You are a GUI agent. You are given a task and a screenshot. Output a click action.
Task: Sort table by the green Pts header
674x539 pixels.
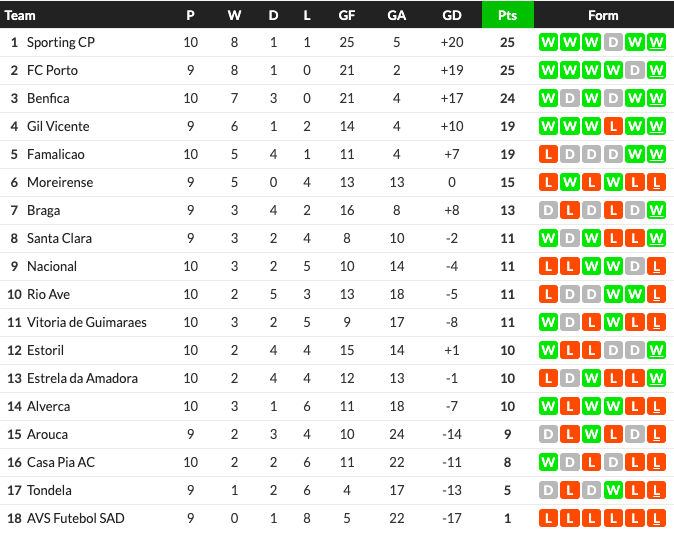pyautogui.click(x=507, y=15)
